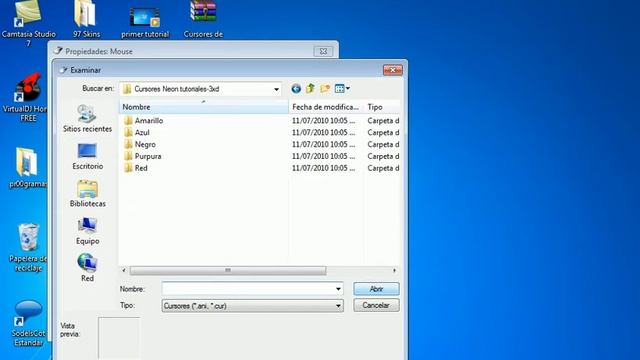Click the scrollbar right arrow
This screenshot has height=360, width=640.
pos(394,270)
